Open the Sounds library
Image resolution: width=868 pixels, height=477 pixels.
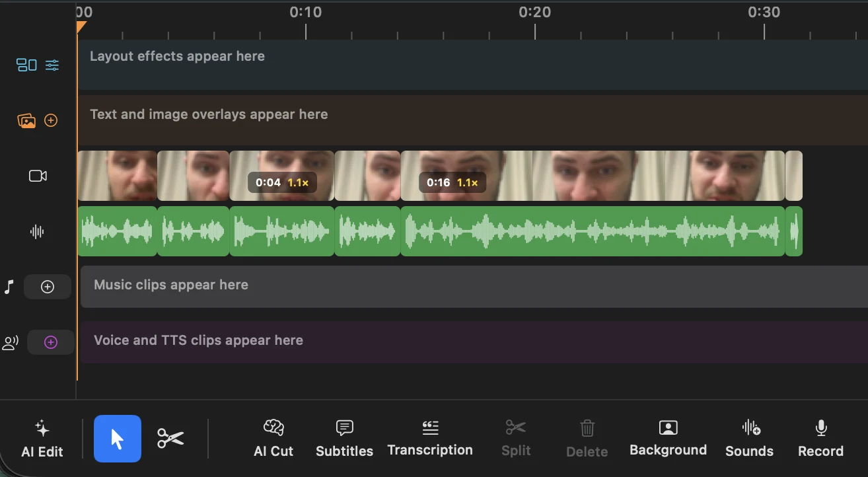749,439
